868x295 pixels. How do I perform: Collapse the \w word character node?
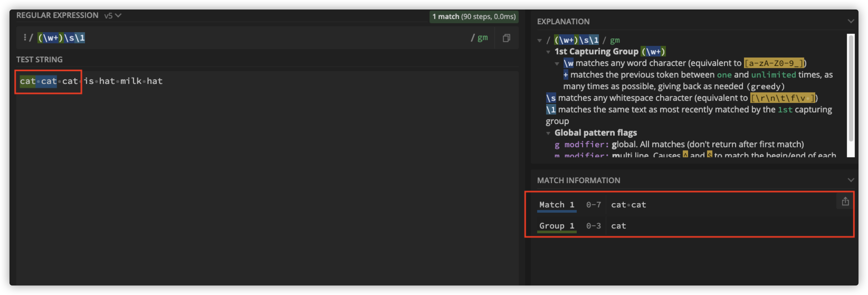[x=557, y=63]
